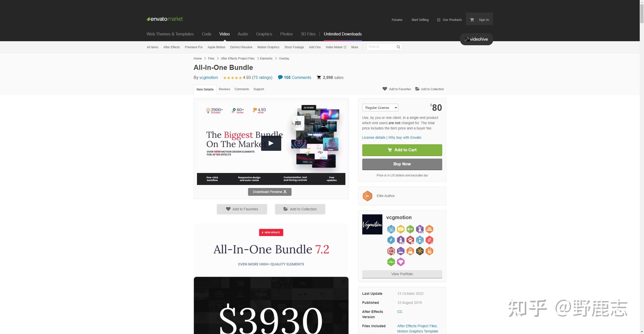Screen dimensions: 644x334
Task: Click the Item Details tab
Action: point(205,89)
